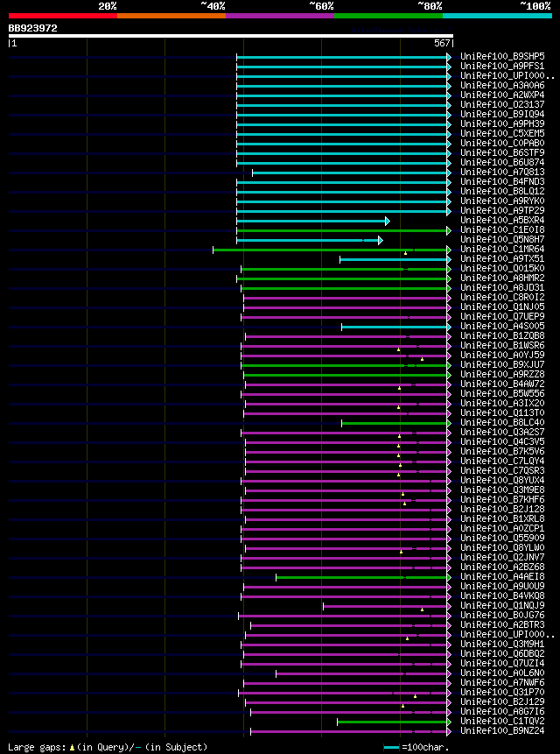Image resolution: width=560 pixels, height=754 pixels.
Task: Click the green alignment bar of UniRef100_C1TQV2
Action: [395, 722]
